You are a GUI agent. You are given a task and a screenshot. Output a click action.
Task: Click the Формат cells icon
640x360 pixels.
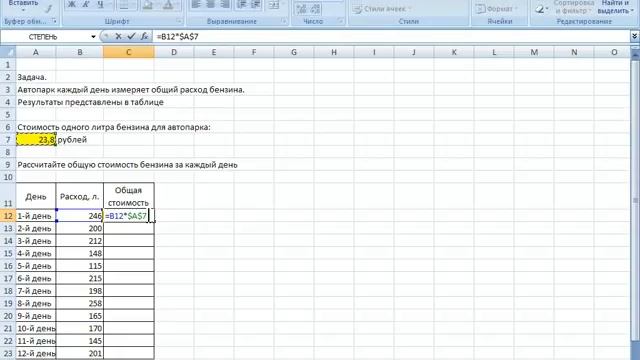(x=480, y=9)
